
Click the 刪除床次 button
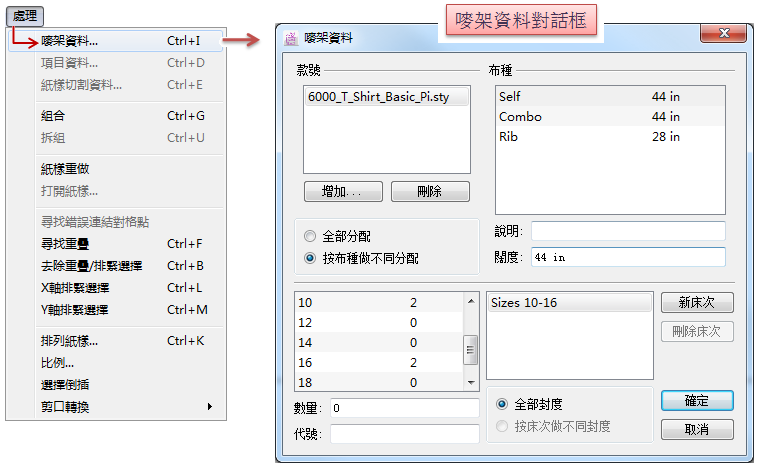697,332
